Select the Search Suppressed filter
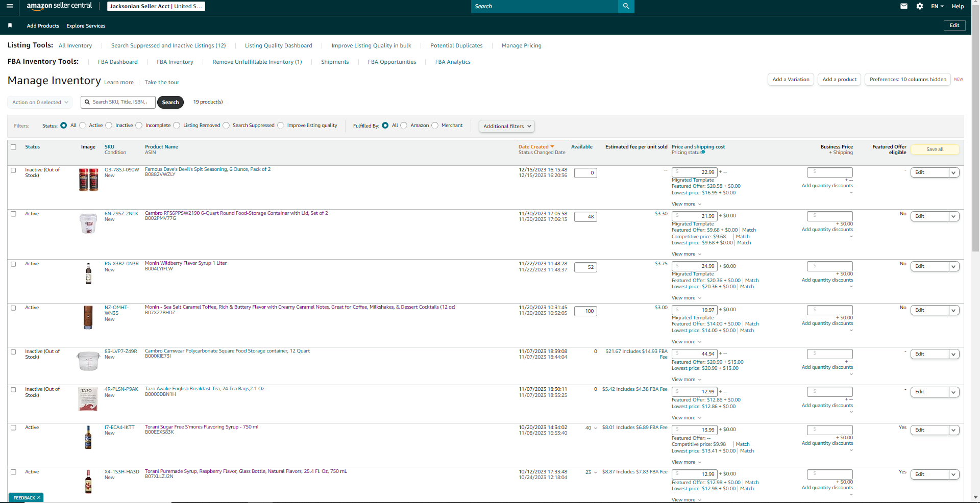Screen dimensions: 980x503 [226, 125]
